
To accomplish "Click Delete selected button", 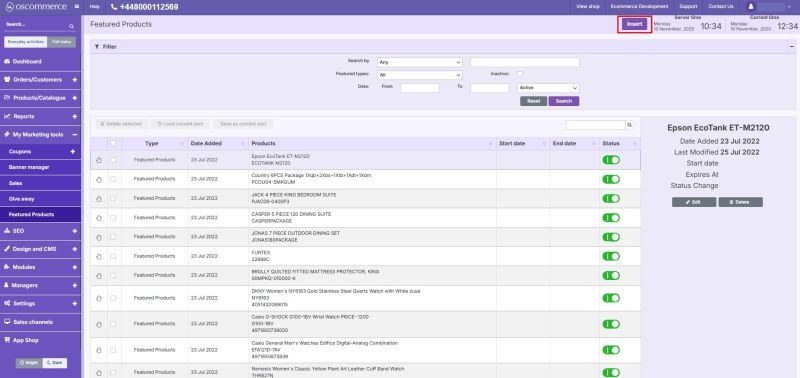I will (121, 124).
